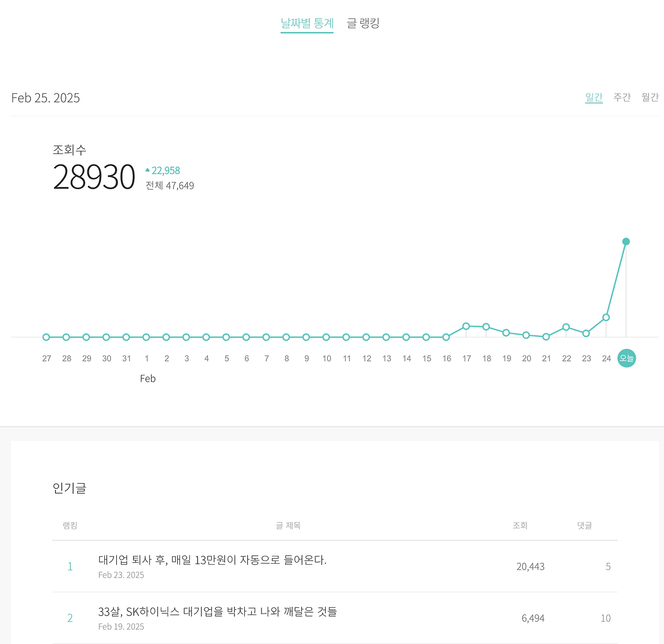
Task: Click the 조회 column header
Action: click(520, 525)
